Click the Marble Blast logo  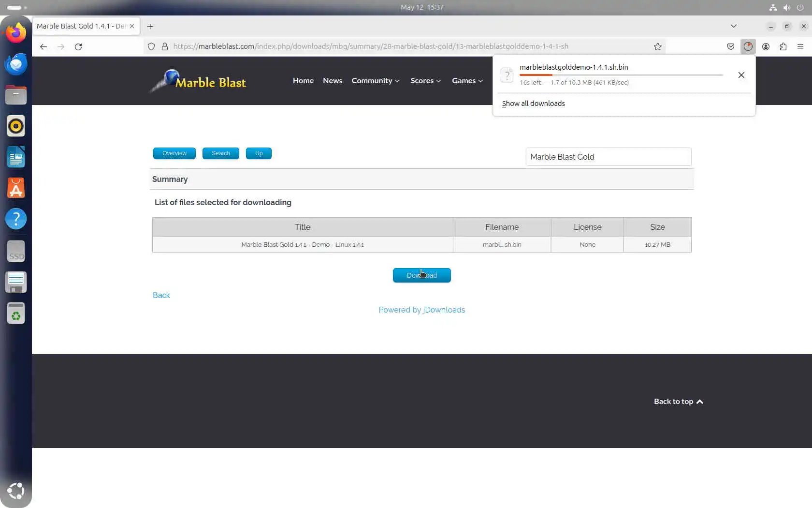(x=198, y=81)
